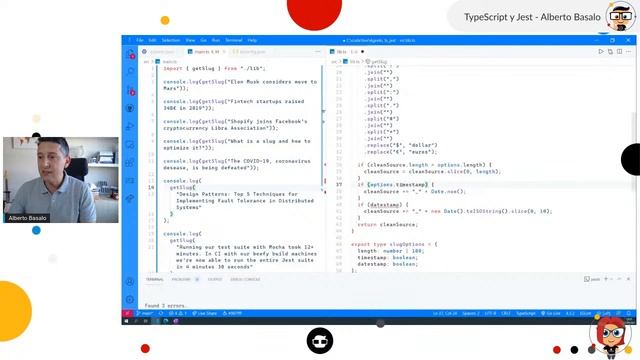The image size is (640, 360).
Task: Open more actions in left editor group
Action: click(x=318, y=52)
